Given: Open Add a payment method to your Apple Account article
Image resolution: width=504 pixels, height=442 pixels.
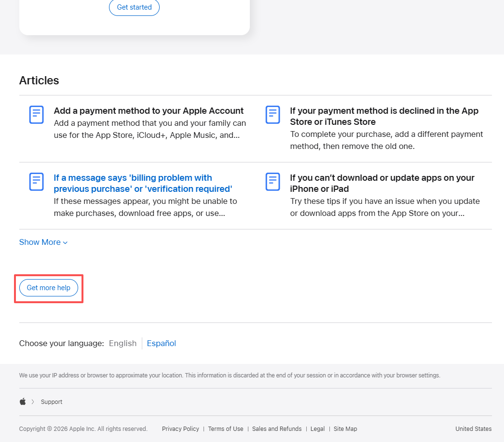Looking at the screenshot, I should pos(149,111).
